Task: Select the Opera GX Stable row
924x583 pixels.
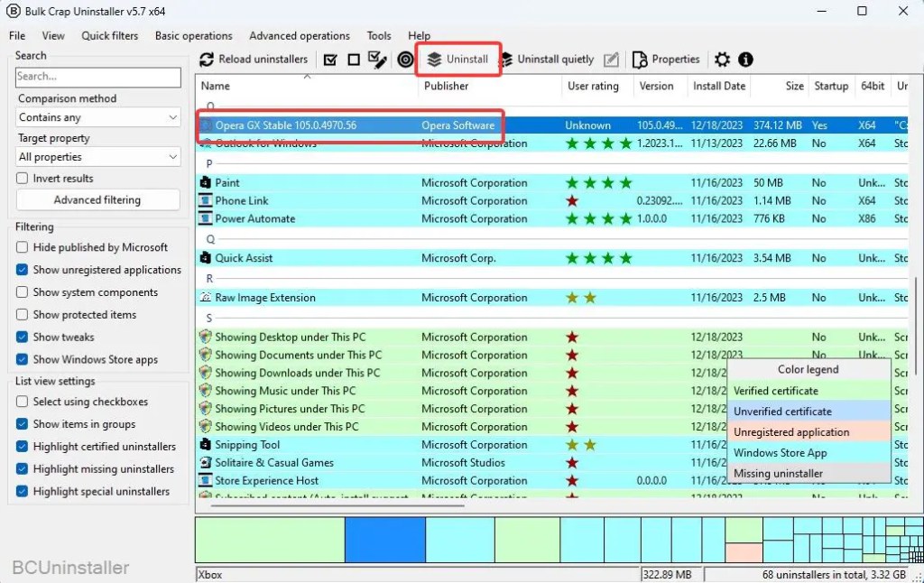Action: click(551, 125)
